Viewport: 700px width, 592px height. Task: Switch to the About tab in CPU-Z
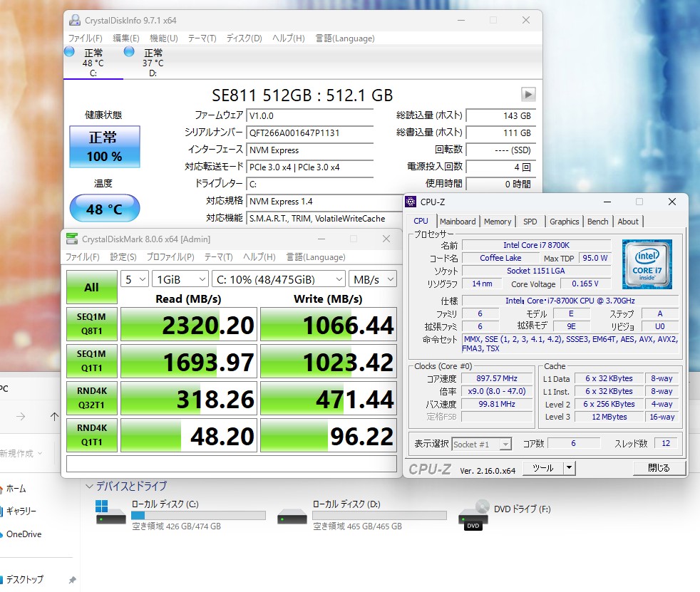[628, 222]
